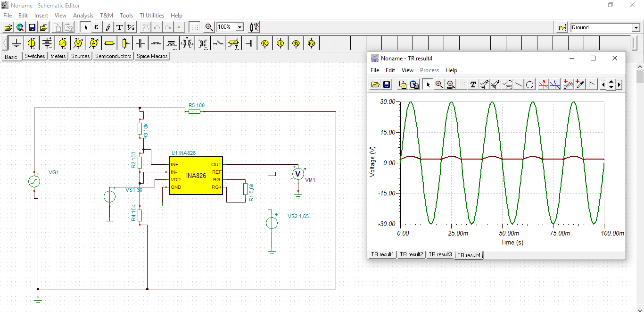Select the line drawing tool in diagram toolbar
The height and width of the screenshot is (312, 644).
point(518,84)
